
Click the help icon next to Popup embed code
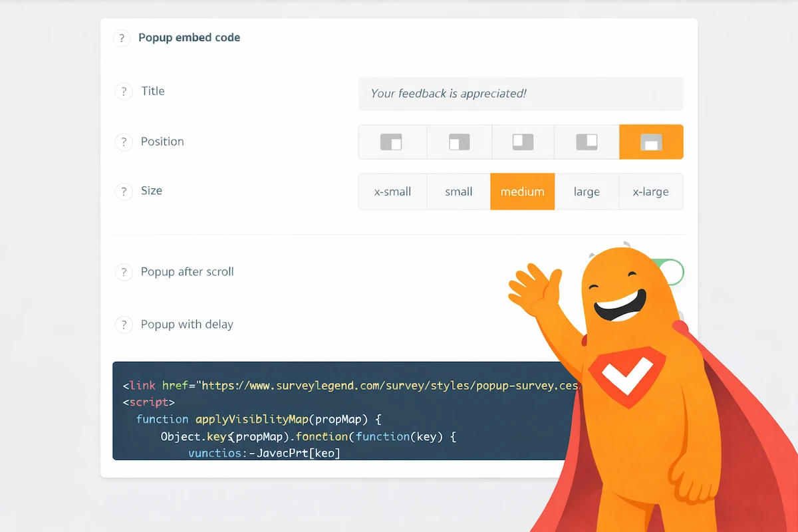pos(122,38)
